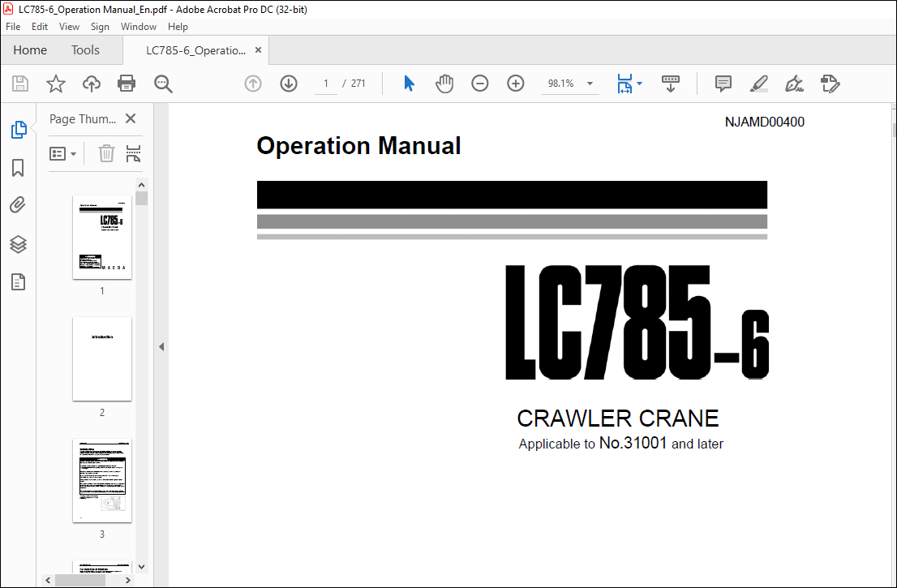Open the Sign document pen tool
This screenshot has width=897, height=588.
coord(794,84)
